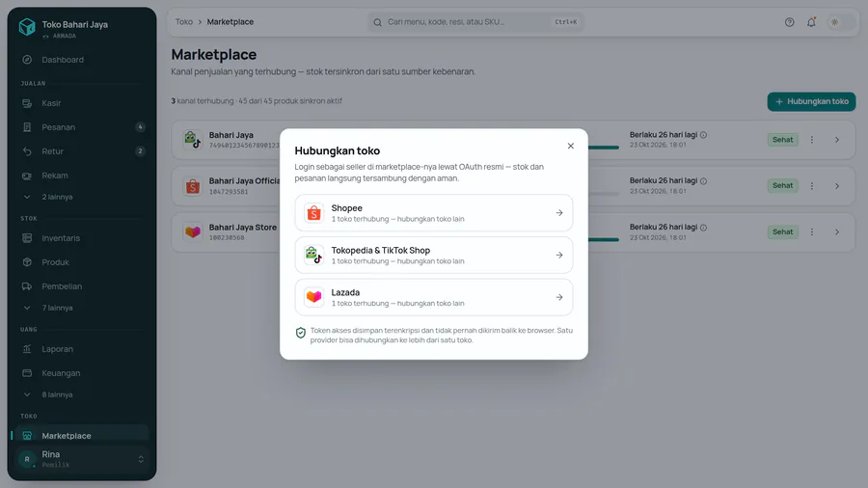The image size is (868, 488).
Task: Open Produk in the sidebar
Action: [82, 262]
